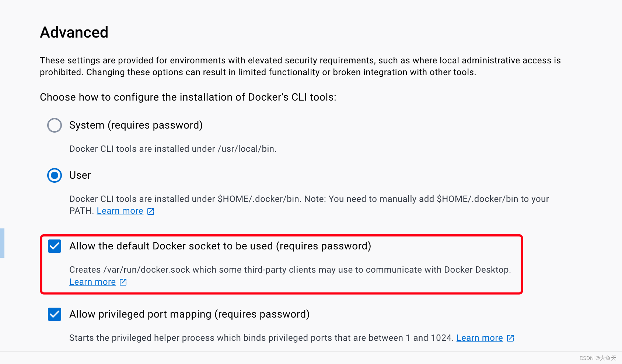Click the CSDN watermark at bottom right
The image size is (622, 364).
(598, 358)
